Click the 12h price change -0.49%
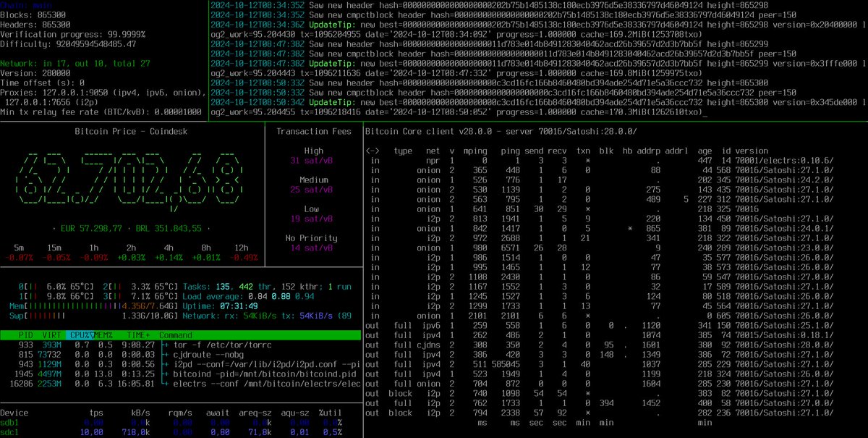 (x=244, y=257)
